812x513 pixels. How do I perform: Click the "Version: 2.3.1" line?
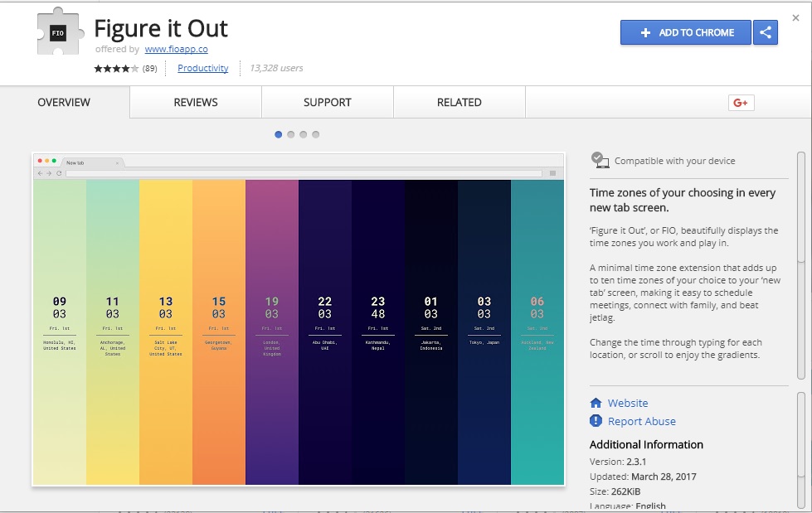click(x=618, y=462)
